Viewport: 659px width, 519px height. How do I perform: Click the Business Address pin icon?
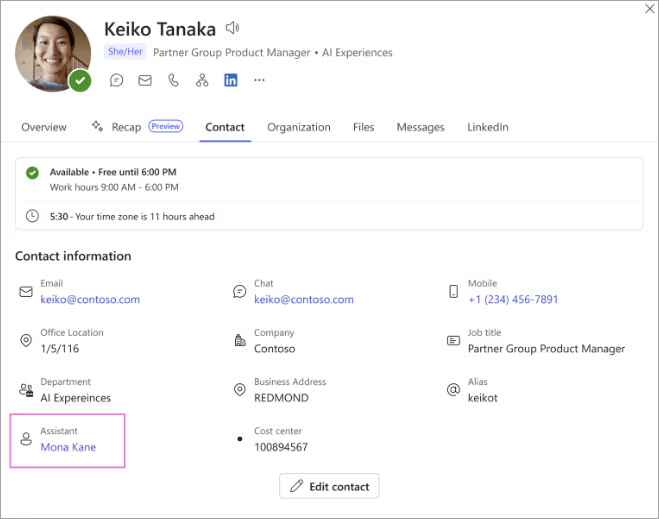point(240,390)
